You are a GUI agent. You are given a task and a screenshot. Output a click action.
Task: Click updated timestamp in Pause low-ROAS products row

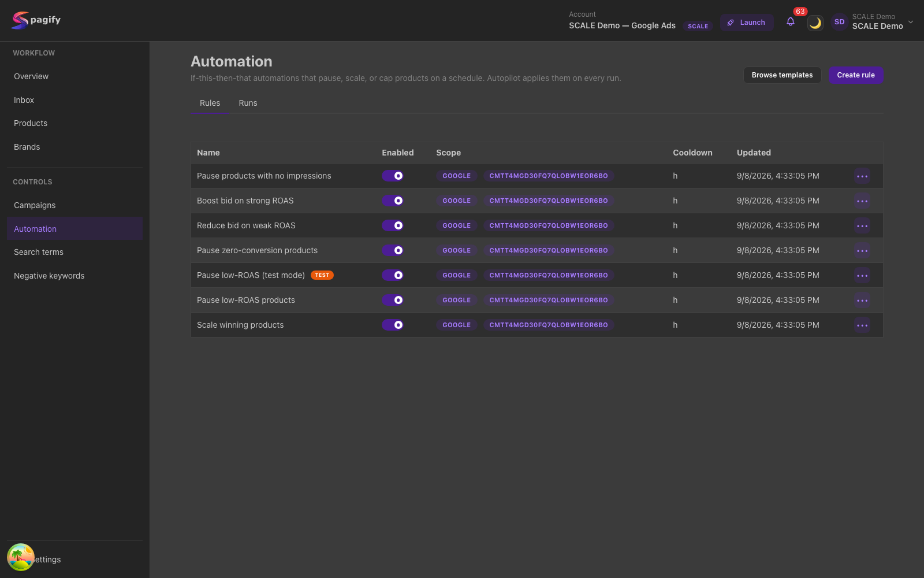coord(778,300)
